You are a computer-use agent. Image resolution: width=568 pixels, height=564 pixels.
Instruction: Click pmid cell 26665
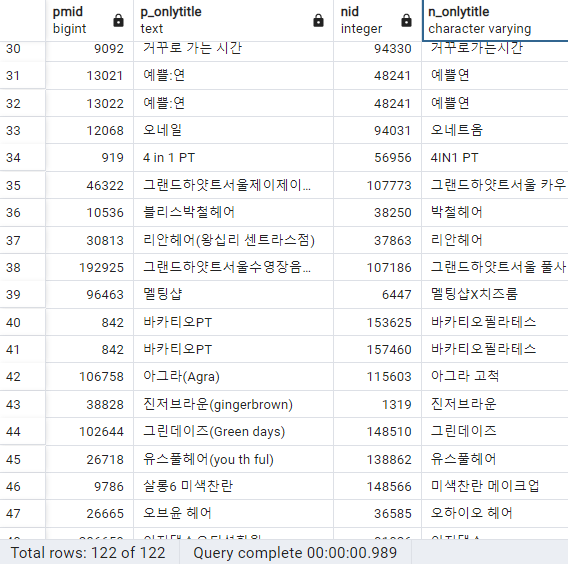89,514
